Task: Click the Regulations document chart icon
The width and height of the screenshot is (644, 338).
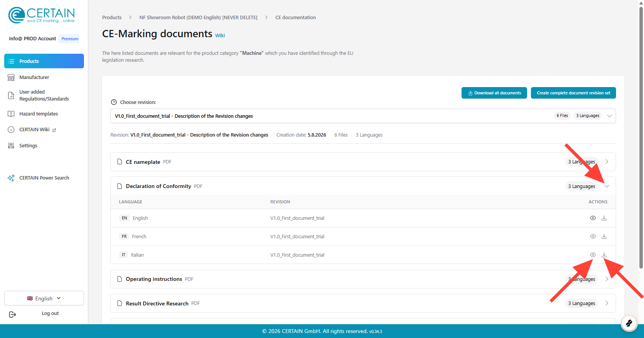Action: (11, 96)
